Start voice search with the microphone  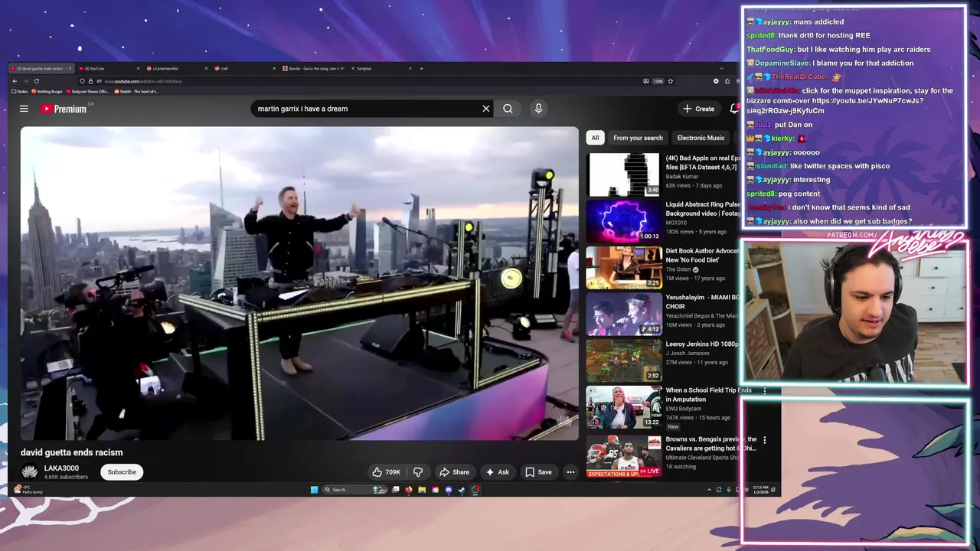tap(538, 109)
